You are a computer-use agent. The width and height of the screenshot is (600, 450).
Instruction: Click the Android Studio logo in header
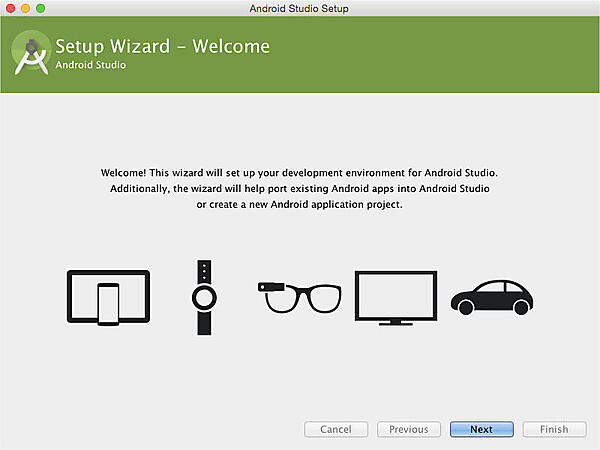[x=31, y=56]
